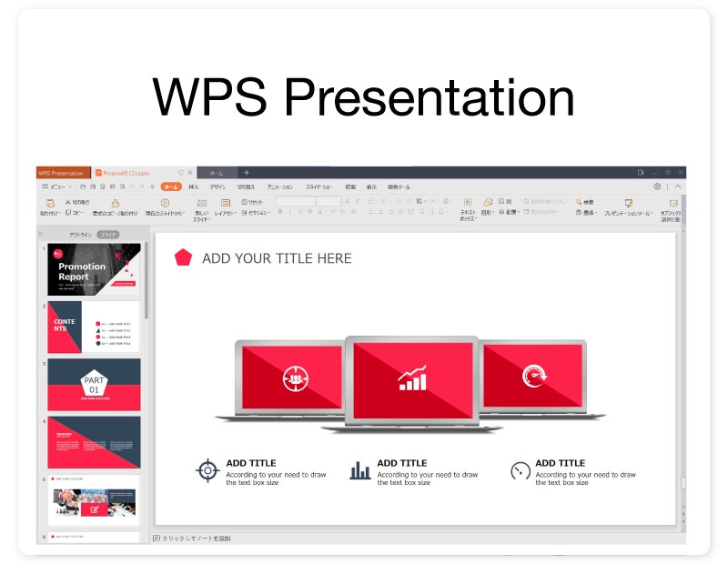Open the Animation (アニメーション) ribbon tab
This screenshot has height=564, width=728.
click(x=279, y=186)
